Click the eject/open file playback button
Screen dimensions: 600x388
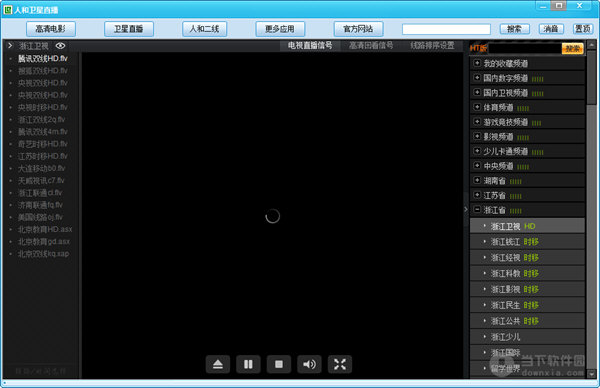(218, 364)
